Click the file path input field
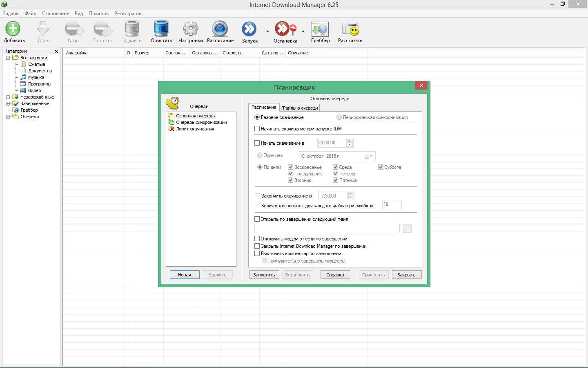Screen dimensions: 588x368 [327, 229]
